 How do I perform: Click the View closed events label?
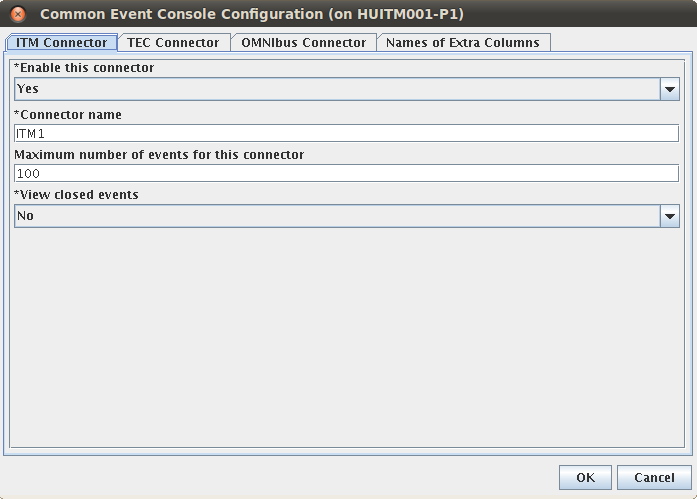76,195
